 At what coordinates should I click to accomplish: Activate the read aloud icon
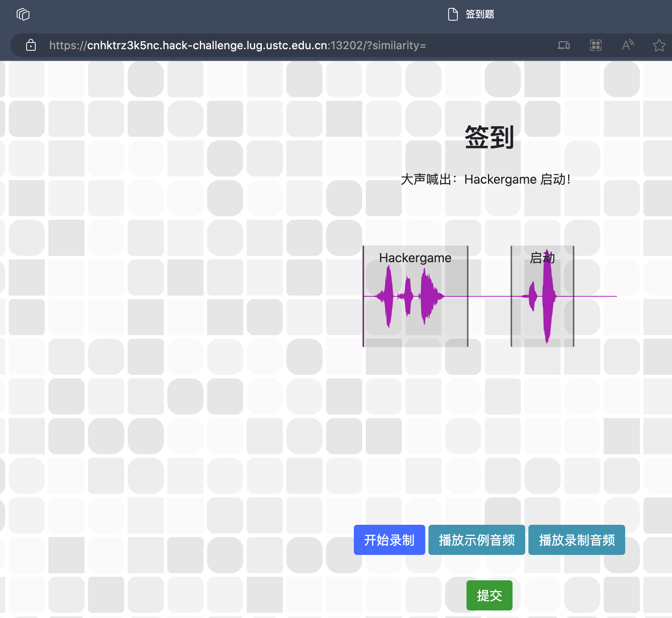(x=628, y=45)
